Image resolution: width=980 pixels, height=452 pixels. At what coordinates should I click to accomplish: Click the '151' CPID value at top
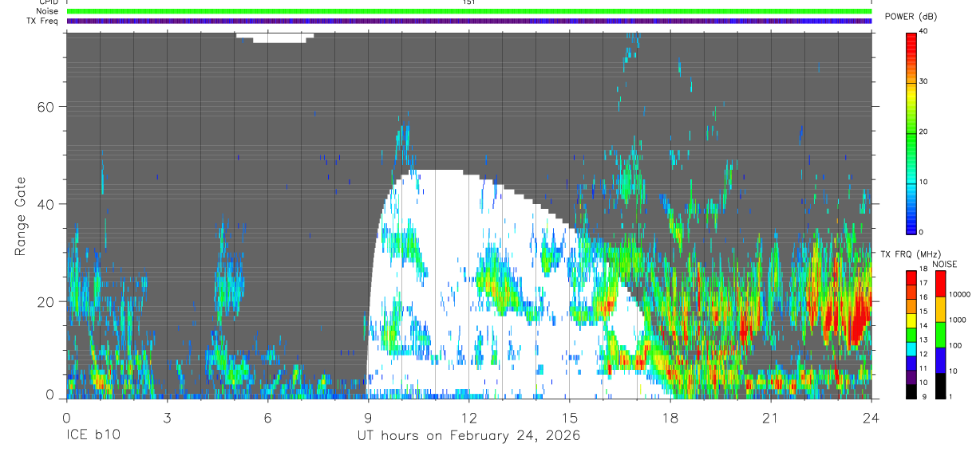point(469,2)
